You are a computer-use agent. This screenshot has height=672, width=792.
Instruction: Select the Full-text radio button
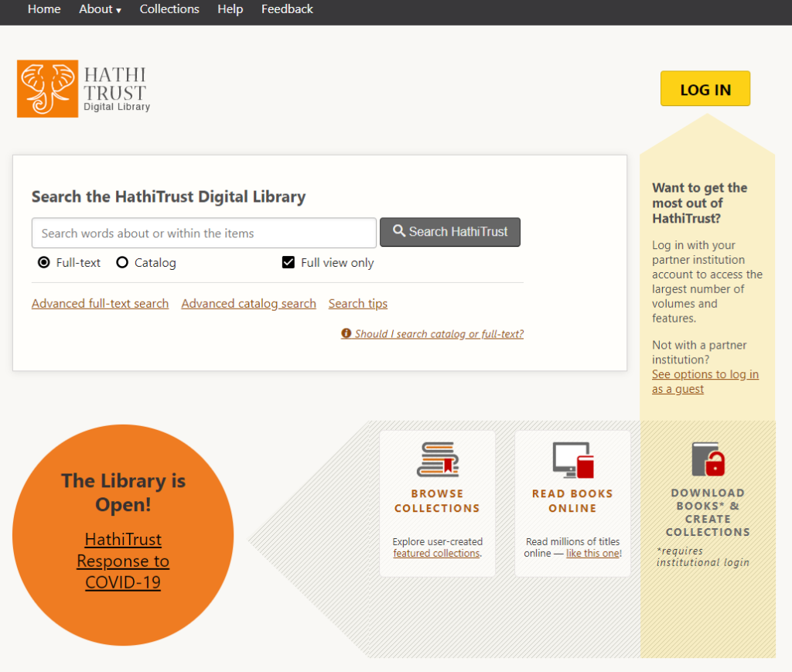[x=44, y=263]
